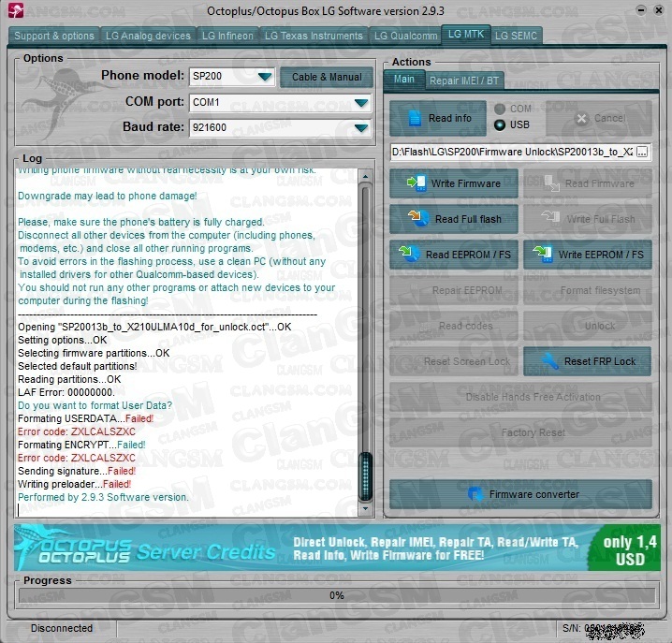Click the Read EEPROM / FS button

click(454, 255)
